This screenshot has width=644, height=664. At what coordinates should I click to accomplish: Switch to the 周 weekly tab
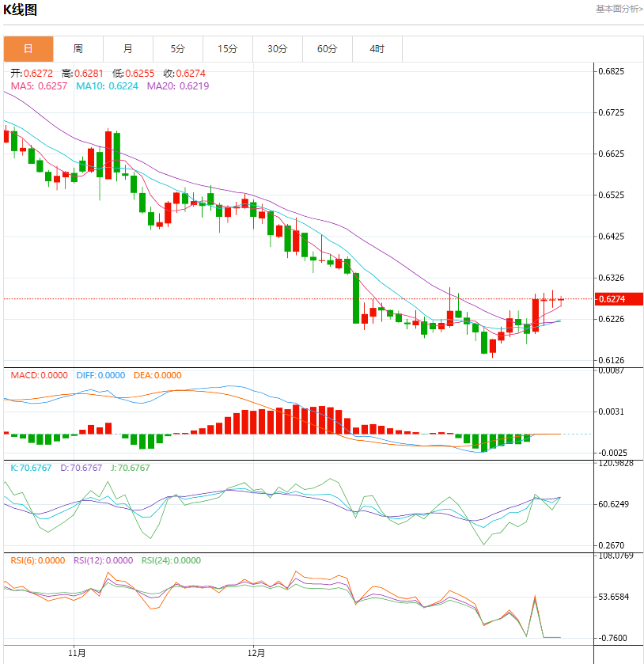tap(78, 49)
